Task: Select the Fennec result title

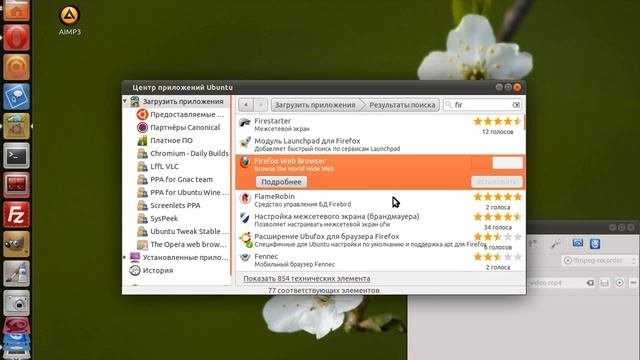Action: [x=266, y=256]
